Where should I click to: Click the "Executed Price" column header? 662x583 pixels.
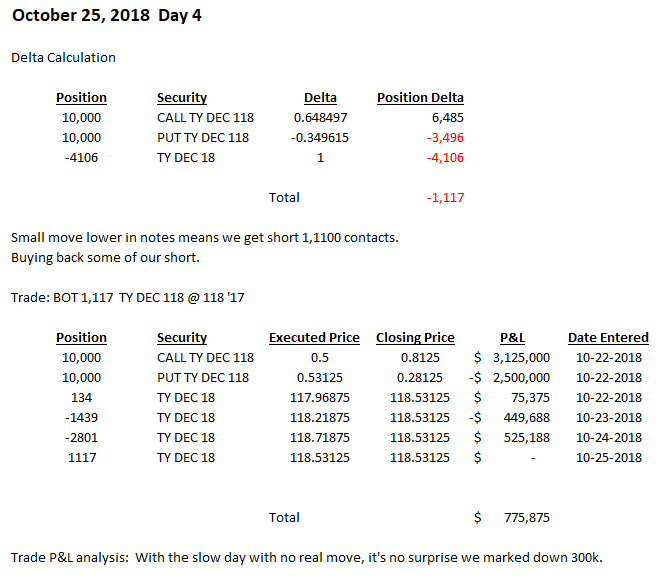click(314, 337)
